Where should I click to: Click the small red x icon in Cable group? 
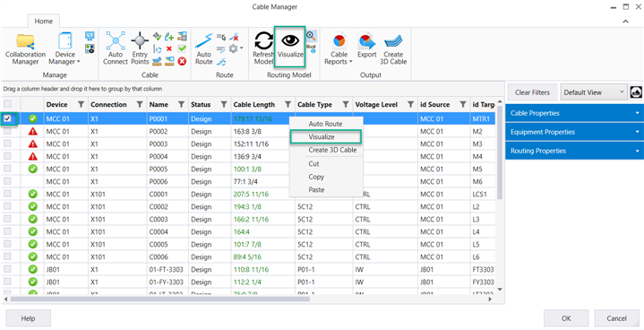coord(169,49)
